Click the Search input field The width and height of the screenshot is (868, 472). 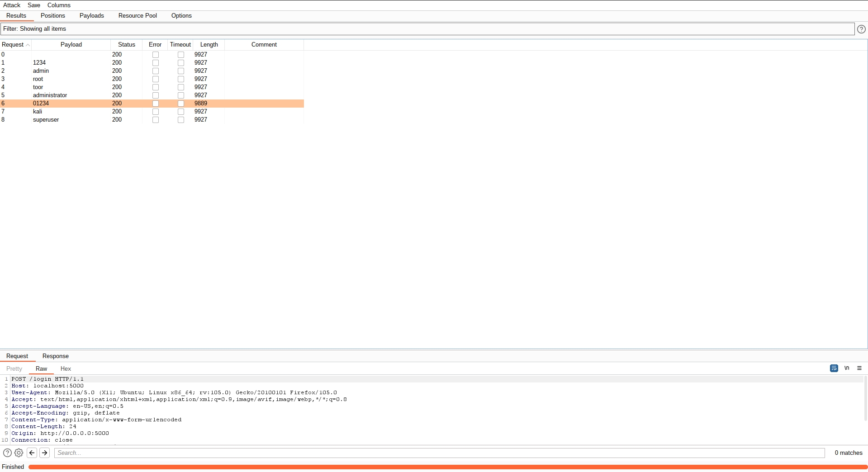pos(439,453)
